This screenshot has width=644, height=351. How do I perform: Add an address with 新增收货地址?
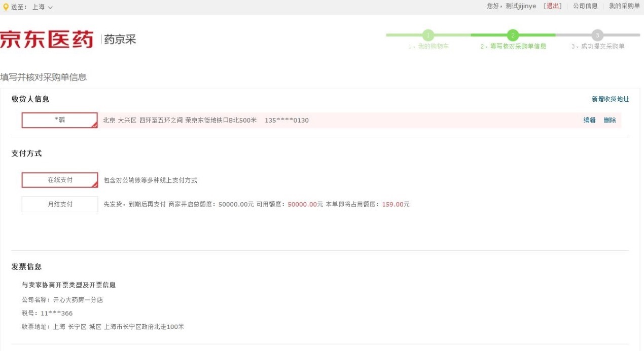610,99
